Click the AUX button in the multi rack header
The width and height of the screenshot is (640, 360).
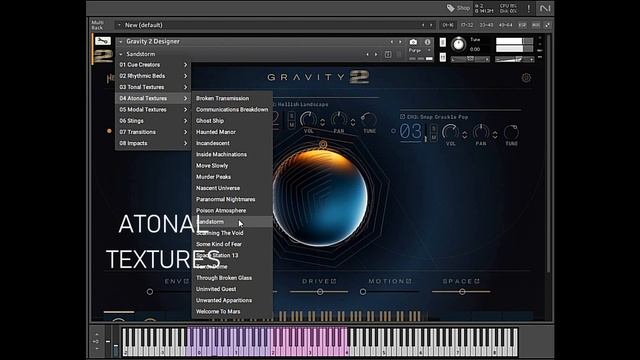point(536,25)
